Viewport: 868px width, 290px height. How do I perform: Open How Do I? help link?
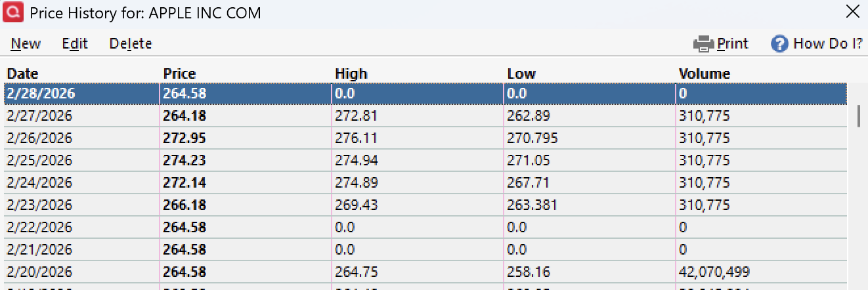[828, 44]
